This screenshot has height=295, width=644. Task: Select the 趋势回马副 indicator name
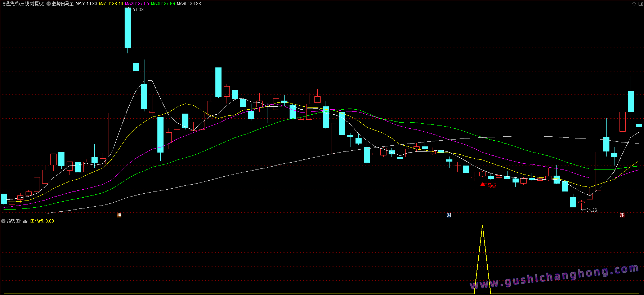point(17,221)
